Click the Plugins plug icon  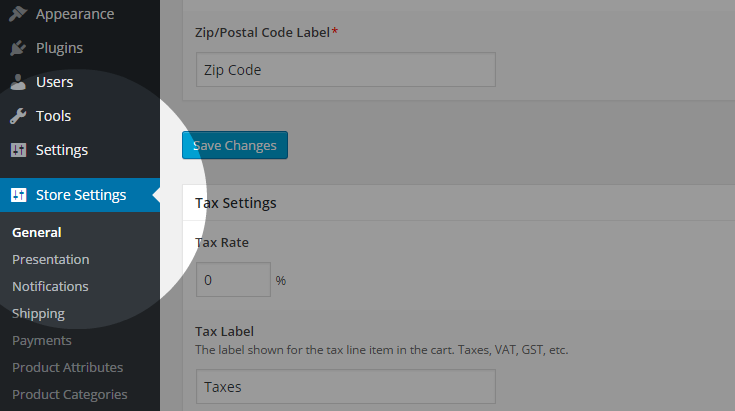pos(18,48)
